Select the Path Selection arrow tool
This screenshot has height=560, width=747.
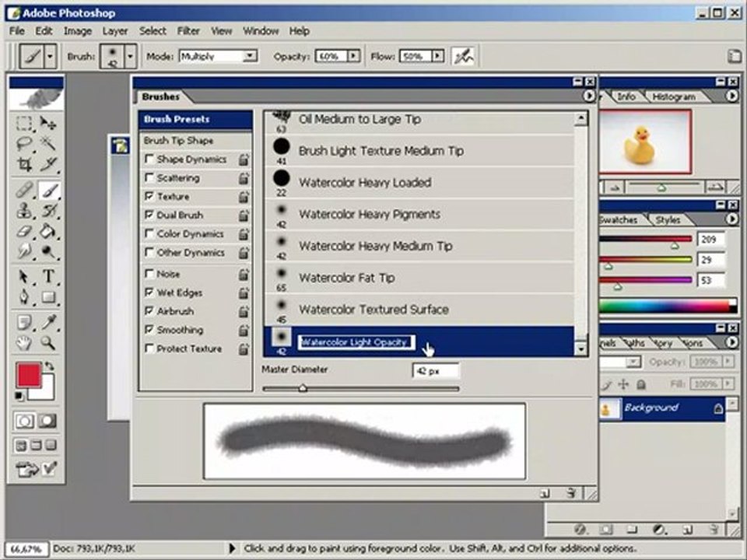pos(24,276)
